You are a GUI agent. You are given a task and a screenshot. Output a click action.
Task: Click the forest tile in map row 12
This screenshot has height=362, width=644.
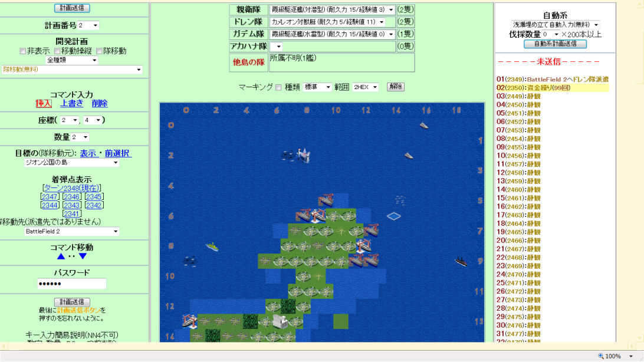(288, 306)
